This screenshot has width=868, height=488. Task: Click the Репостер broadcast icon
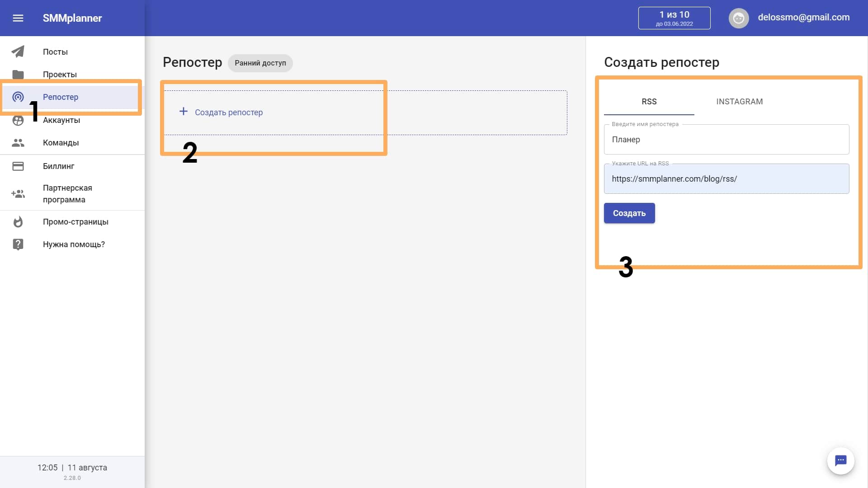18,97
